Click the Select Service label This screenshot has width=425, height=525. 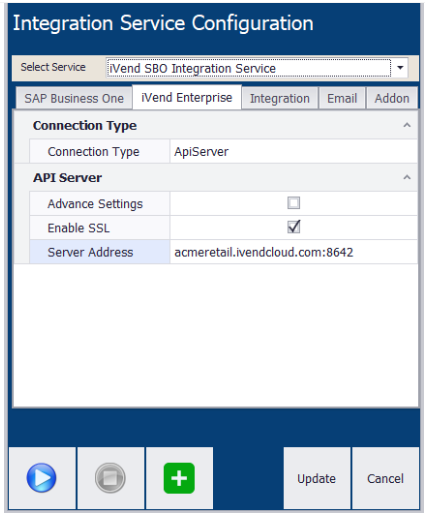pyautogui.click(x=53, y=67)
